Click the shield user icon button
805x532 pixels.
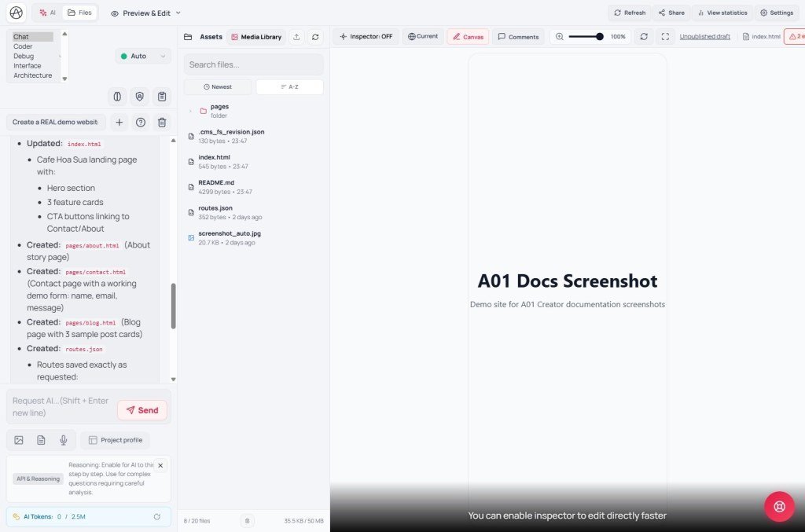coord(140,97)
